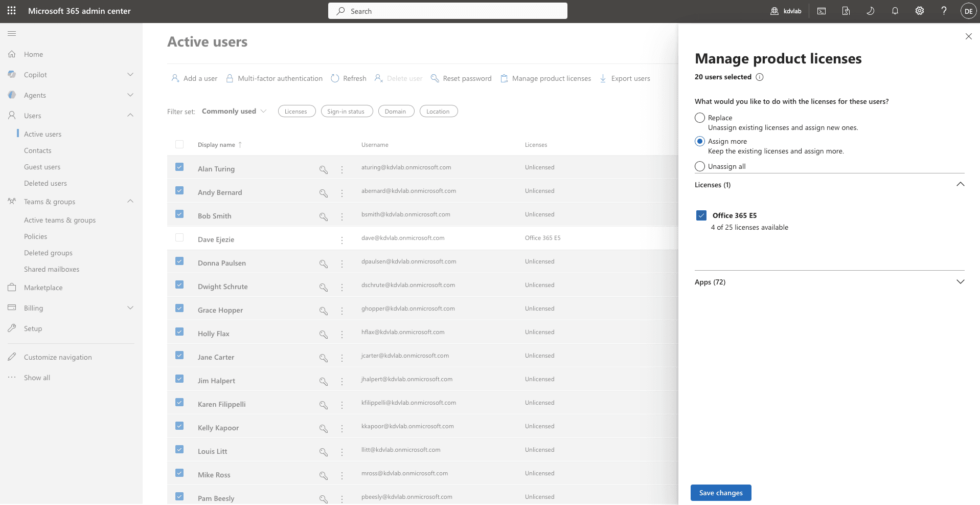980x505 pixels.
Task: Open more actions for Alan Turing
Action: coord(342,169)
